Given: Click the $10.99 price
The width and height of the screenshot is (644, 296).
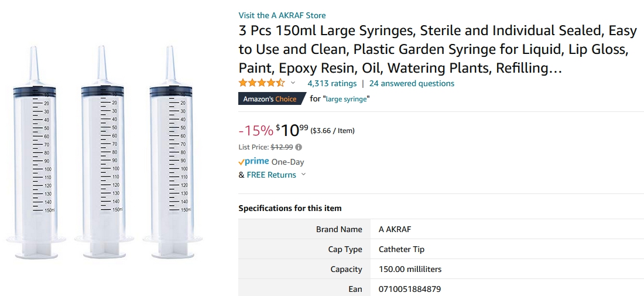Looking at the screenshot, I should (x=292, y=130).
